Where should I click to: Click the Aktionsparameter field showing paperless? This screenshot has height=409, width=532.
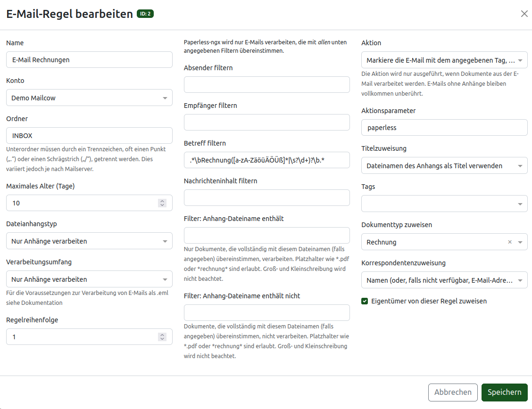[444, 127]
